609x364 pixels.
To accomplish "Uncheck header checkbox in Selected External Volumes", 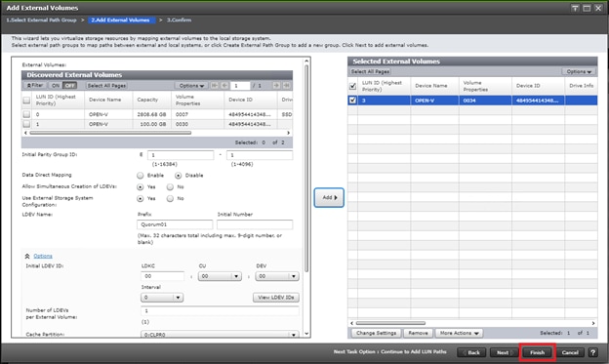I will pyautogui.click(x=352, y=86).
